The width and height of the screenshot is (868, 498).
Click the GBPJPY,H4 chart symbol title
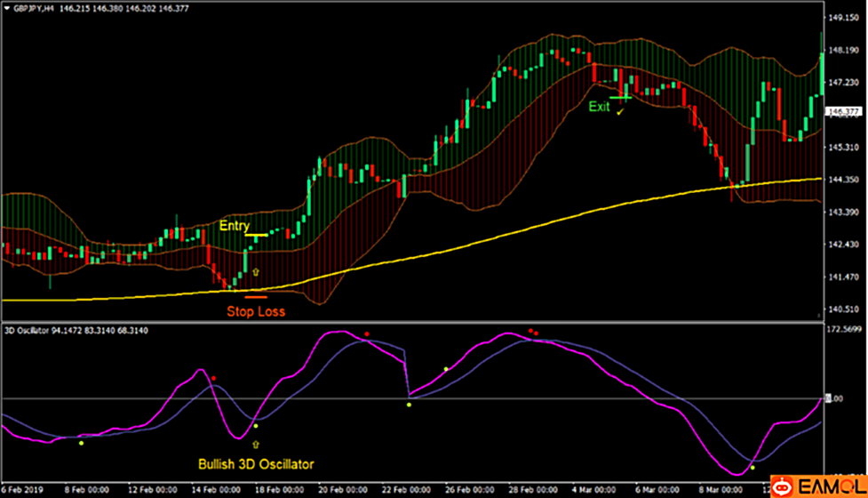click(36, 5)
